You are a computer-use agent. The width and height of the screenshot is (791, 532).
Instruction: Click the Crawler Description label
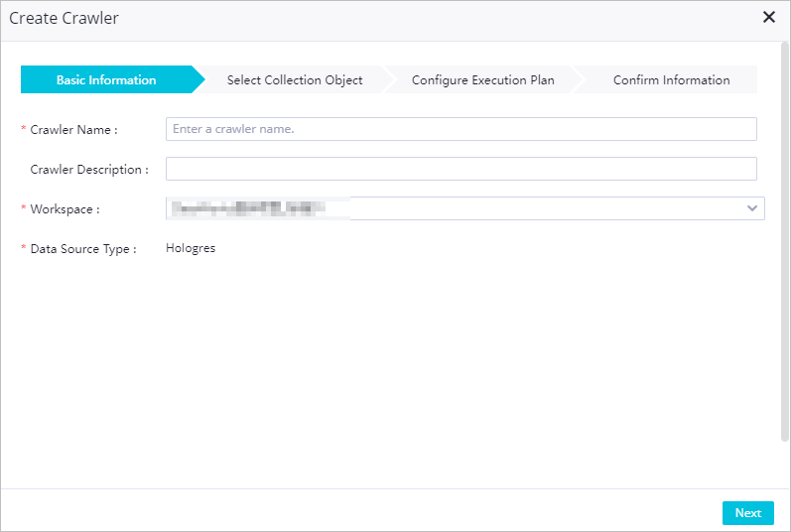tap(89, 170)
